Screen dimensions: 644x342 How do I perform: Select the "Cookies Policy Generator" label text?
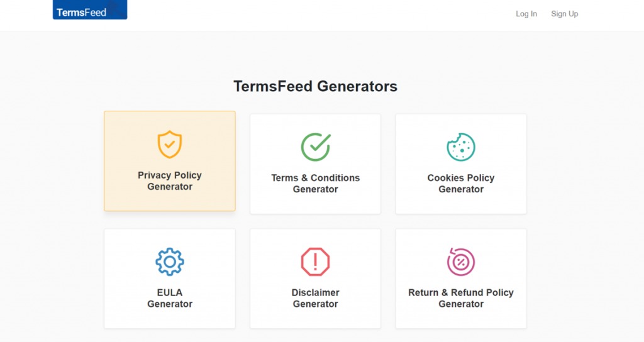pos(461,184)
